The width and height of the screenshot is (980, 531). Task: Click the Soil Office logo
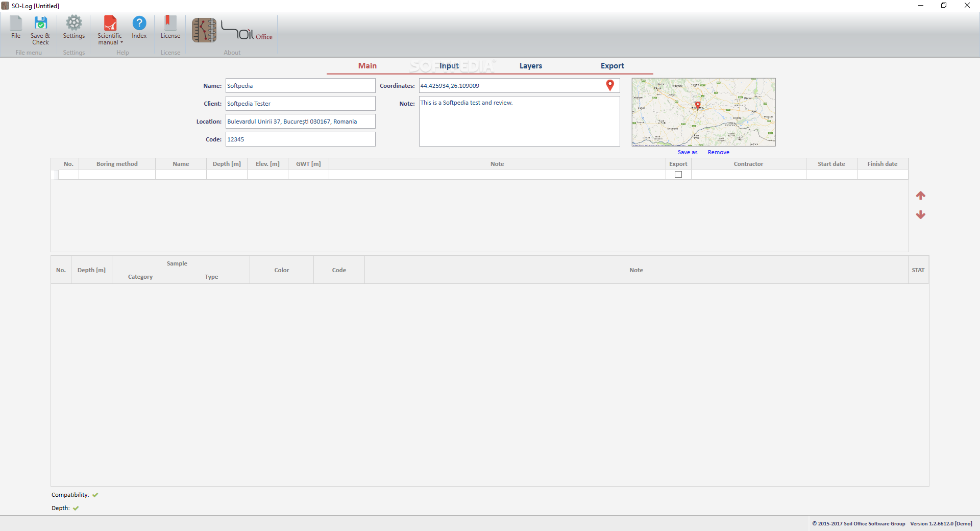247,31
